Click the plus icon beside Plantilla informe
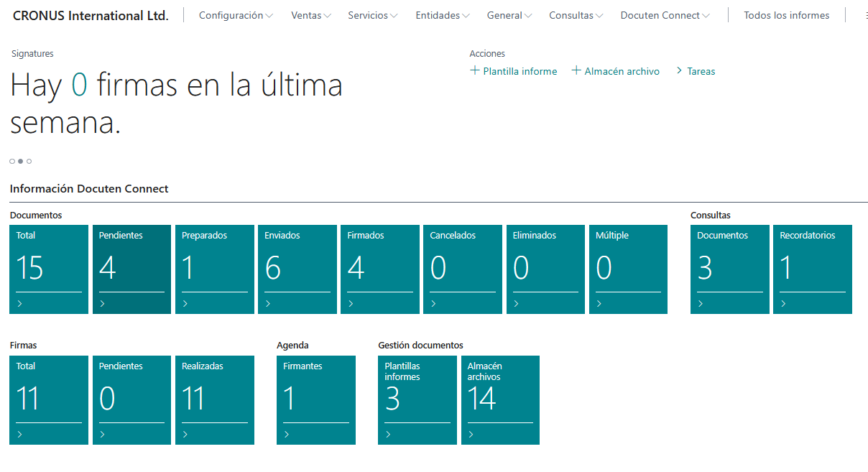The image size is (868, 472). pos(474,70)
